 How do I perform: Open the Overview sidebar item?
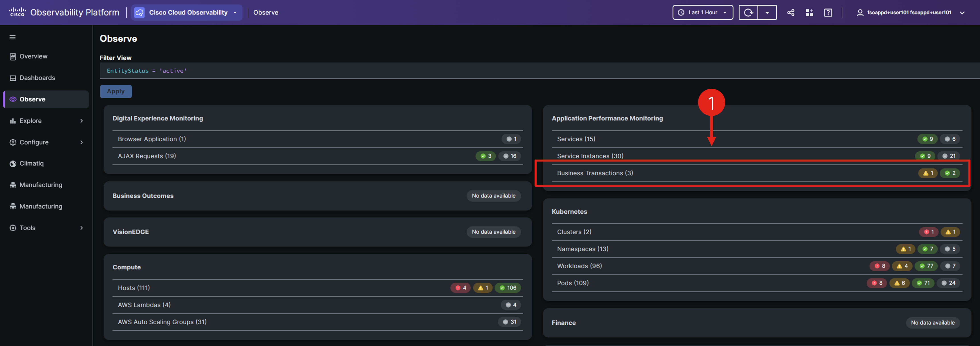(x=33, y=56)
